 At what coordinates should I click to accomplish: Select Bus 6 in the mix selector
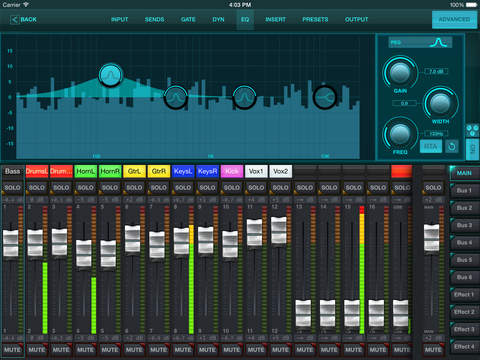tap(464, 277)
